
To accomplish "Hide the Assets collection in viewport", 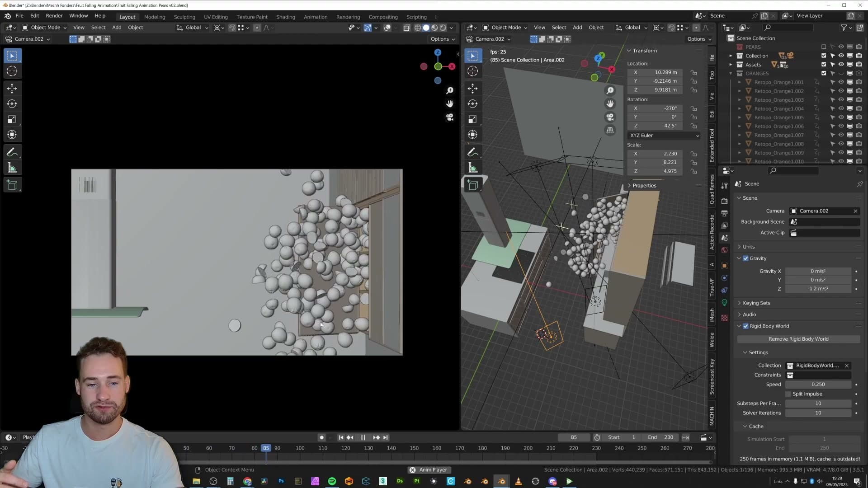I will [841, 65].
